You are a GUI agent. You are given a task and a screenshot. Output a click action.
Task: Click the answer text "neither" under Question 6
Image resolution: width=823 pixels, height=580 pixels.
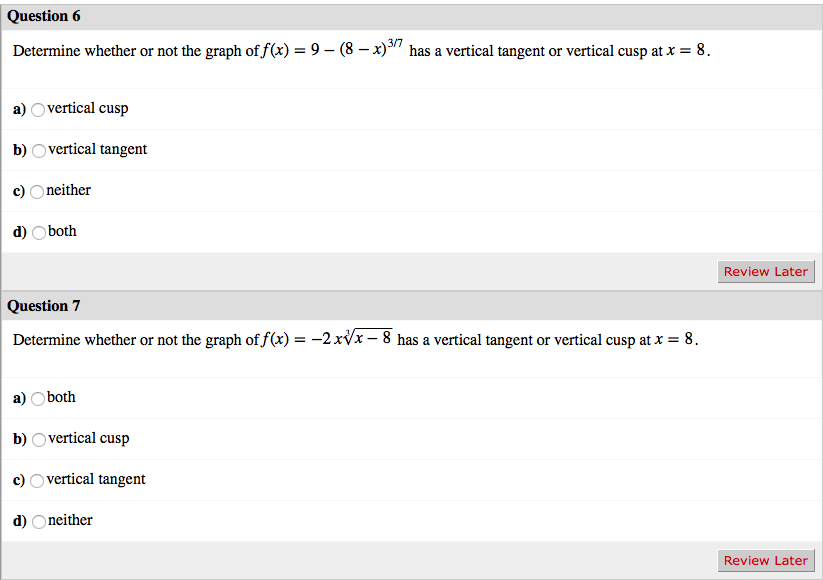coord(69,190)
